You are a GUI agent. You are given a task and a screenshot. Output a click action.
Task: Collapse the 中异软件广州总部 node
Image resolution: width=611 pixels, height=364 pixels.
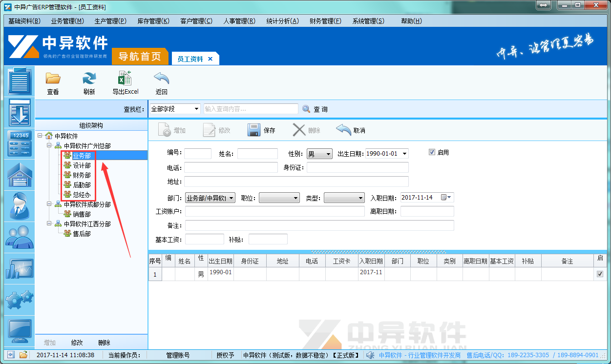[x=49, y=146]
